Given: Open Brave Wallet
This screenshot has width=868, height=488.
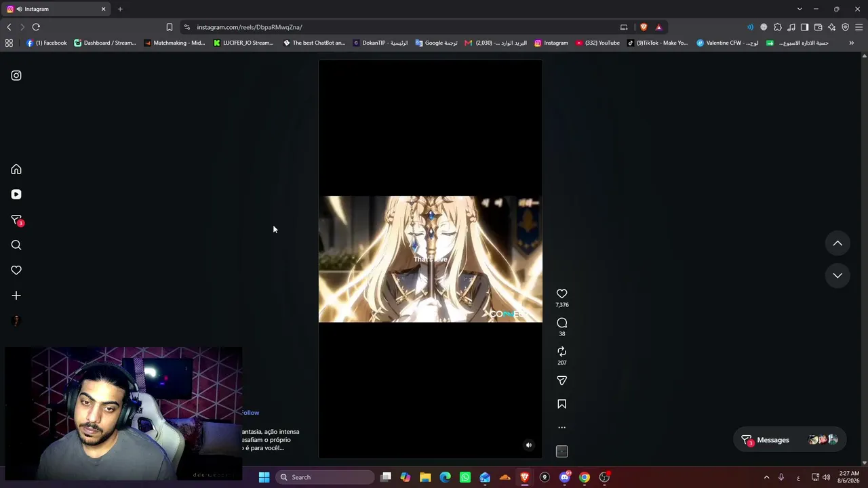Looking at the screenshot, I should pos(818,27).
